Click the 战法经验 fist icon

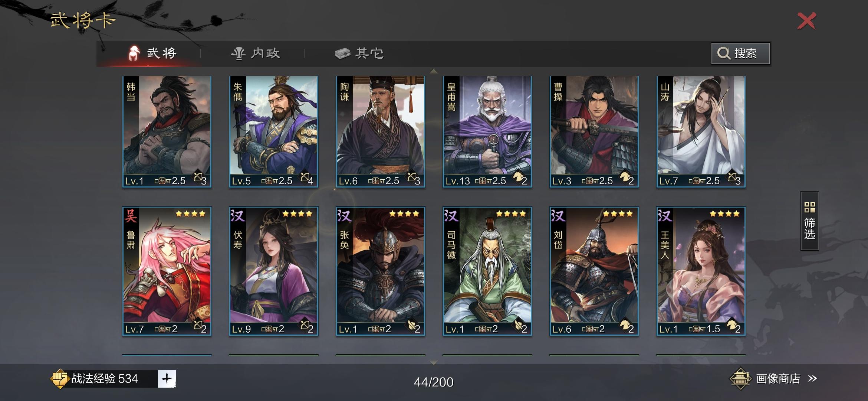59,379
